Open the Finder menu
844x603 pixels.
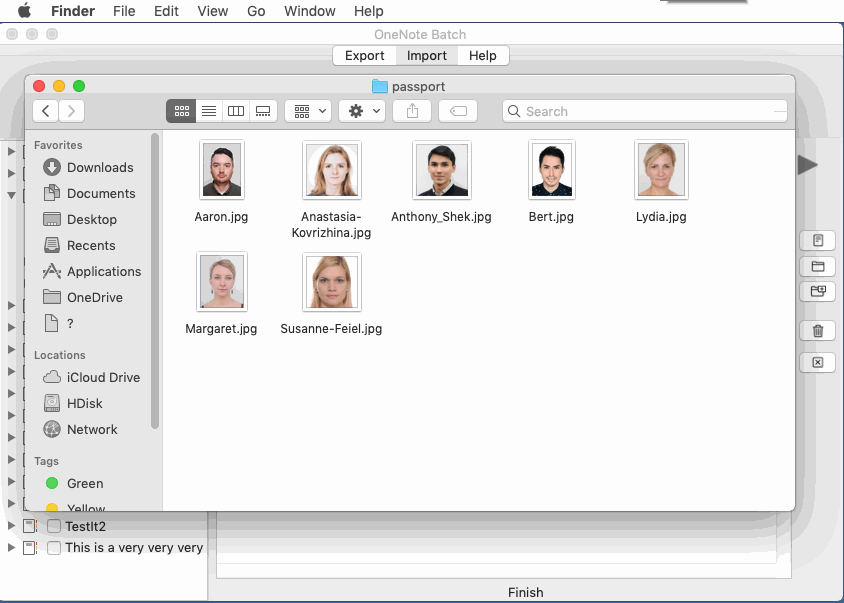pyautogui.click(x=73, y=11)
